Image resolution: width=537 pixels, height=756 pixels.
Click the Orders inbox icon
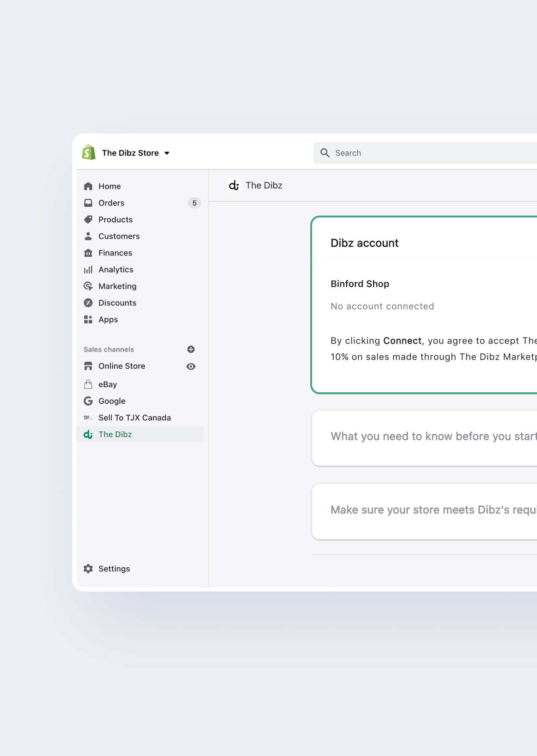(x=88, y=203)
